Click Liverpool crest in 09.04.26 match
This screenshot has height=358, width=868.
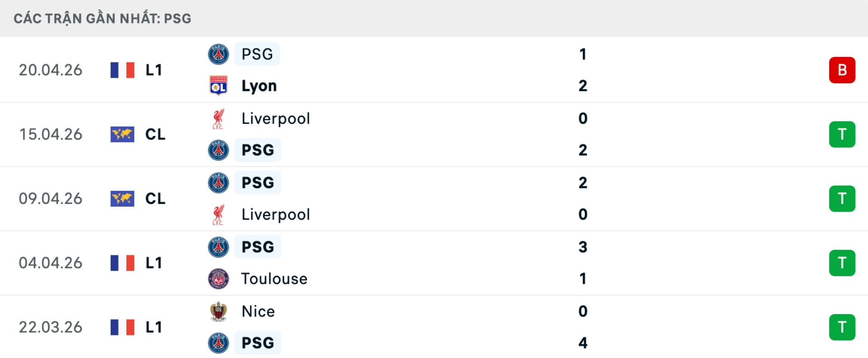[218, 215]
